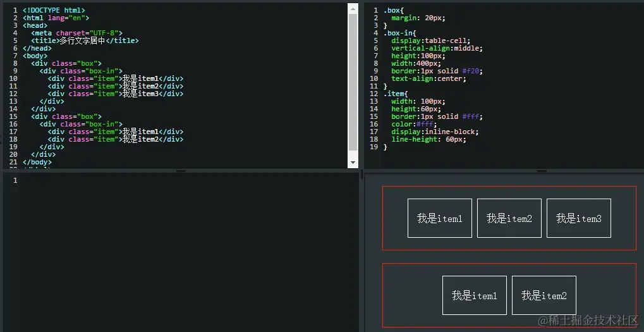Click the 我是item1 div code on line 17
The width and height of the screenshot is (644, 332).
[116, 132]
